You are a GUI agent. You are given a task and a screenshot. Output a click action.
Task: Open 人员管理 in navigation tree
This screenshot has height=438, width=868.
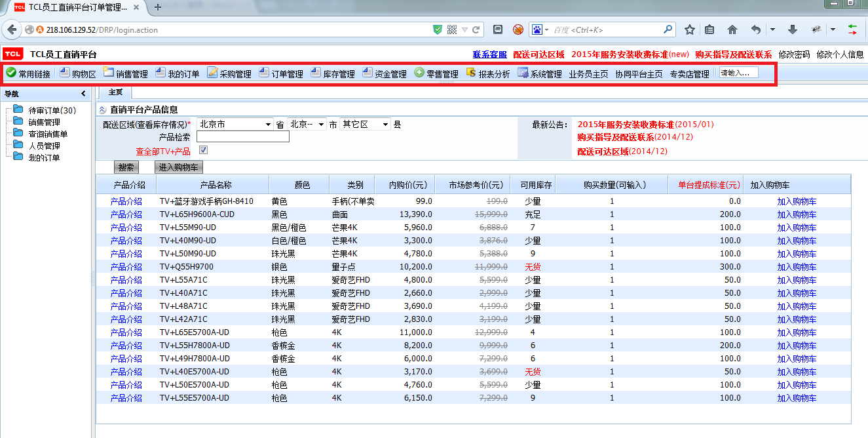point(44,146)
